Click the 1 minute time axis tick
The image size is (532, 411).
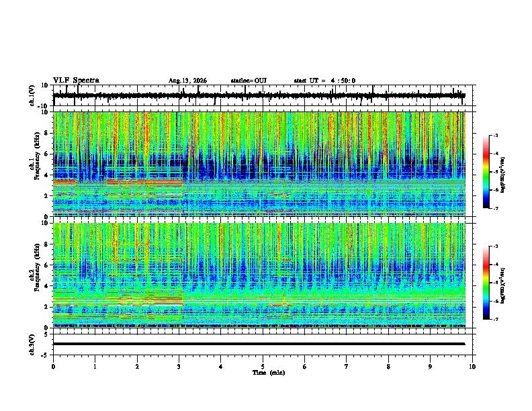point(95,367)
